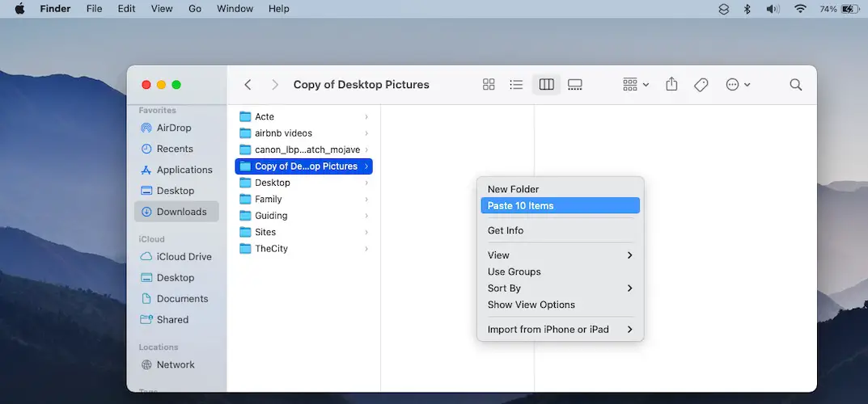Expand Import from iPhone or iPad

click(560, 330)
